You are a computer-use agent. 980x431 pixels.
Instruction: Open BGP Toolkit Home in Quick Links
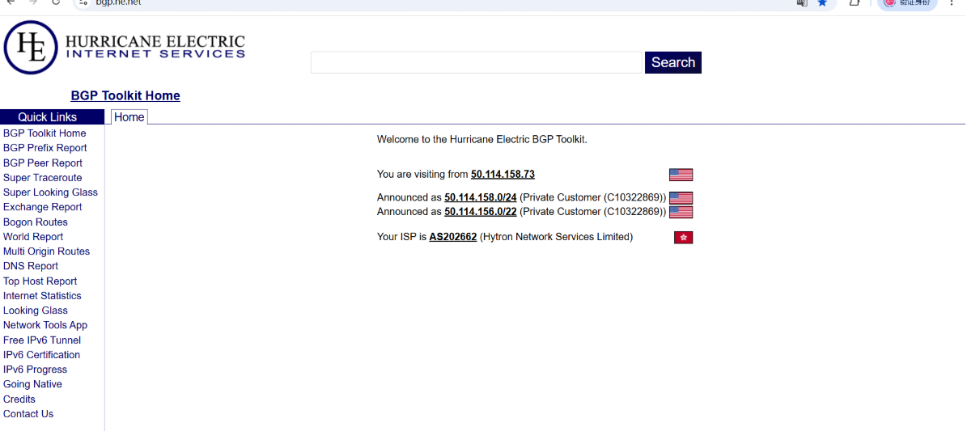click(45, 133)
